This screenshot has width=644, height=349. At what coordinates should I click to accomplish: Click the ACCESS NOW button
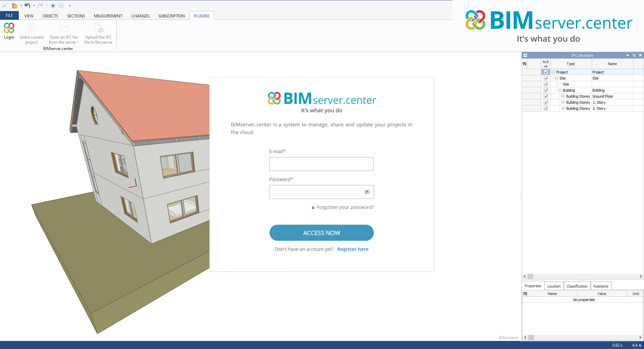click(x=321, y=233)
